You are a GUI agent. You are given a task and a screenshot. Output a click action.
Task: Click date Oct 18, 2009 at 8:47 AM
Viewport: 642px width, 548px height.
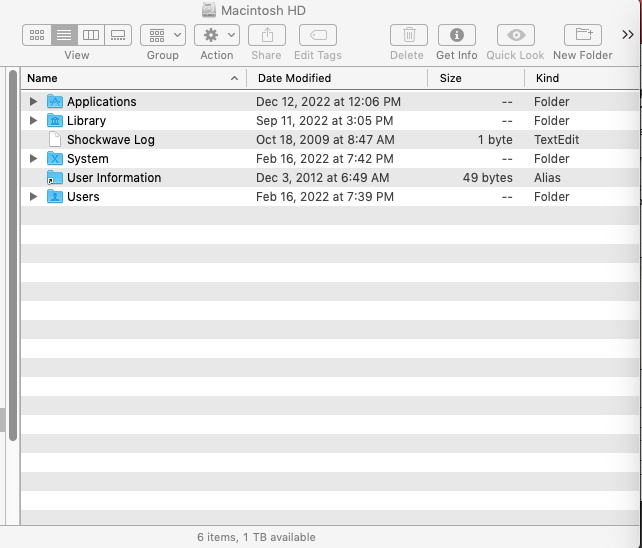point(326,140)
